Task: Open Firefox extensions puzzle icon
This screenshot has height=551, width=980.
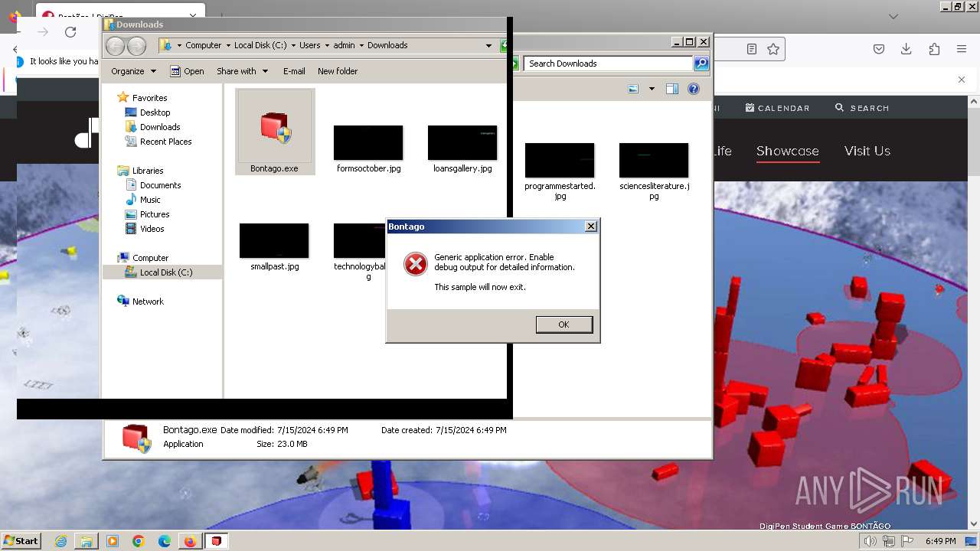Action: [x=934, y=49]
